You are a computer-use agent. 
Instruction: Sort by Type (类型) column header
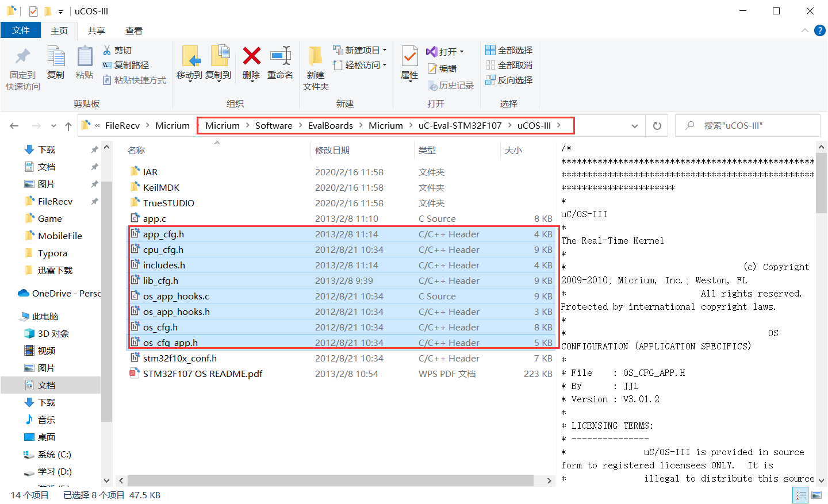point(427,151)
